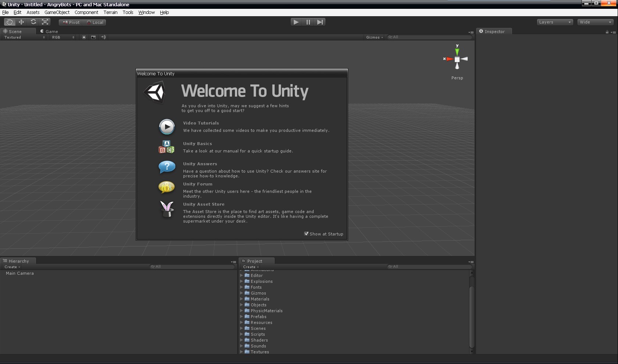Toggle the Inspector lock icon
This screenshot has height=364, width=618.
tap(607, 32)
